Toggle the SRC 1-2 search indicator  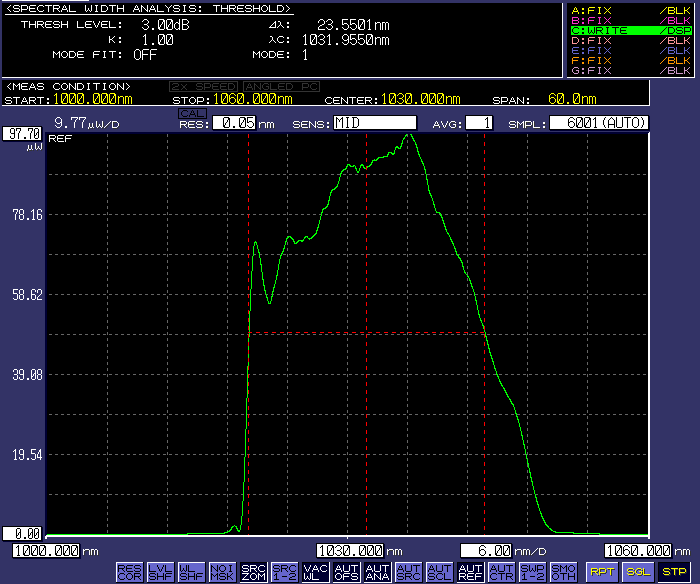[284, 572]
